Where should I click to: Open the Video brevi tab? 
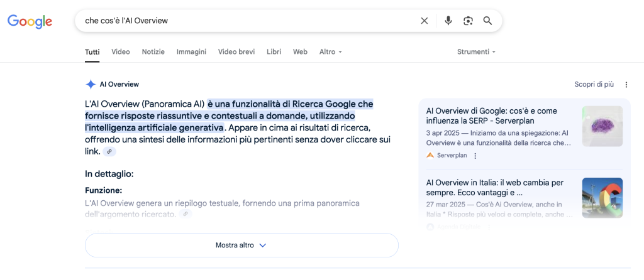[x=236, y=52]
